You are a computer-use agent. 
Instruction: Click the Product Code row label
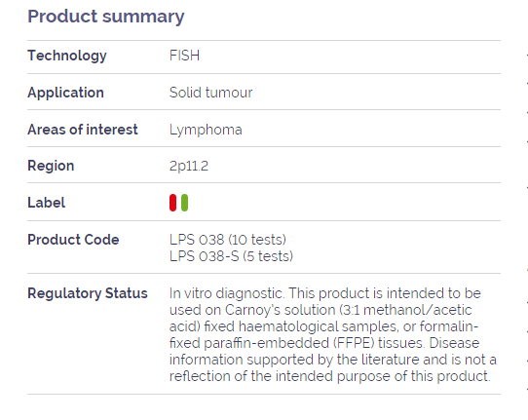click(73, 240)
